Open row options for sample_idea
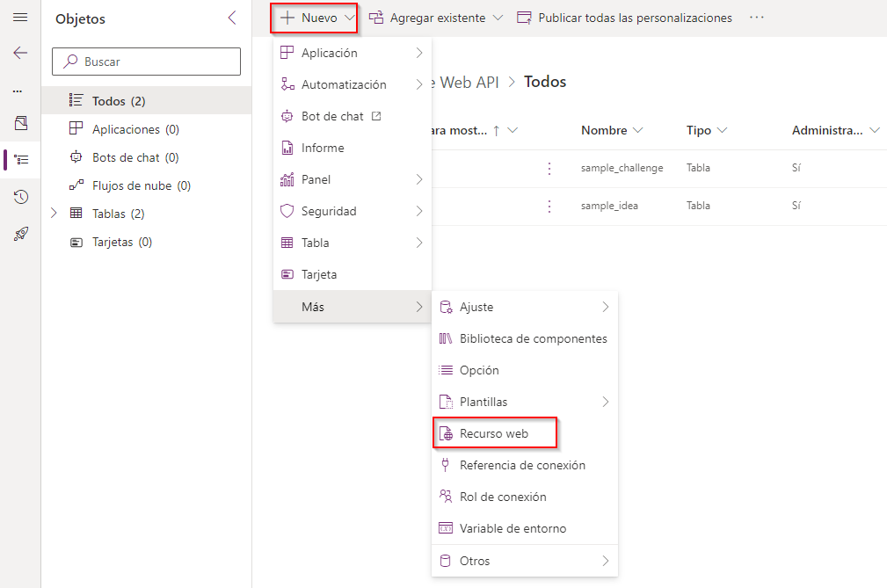Viewport: 887px width, 588px height. click(549, 206)
